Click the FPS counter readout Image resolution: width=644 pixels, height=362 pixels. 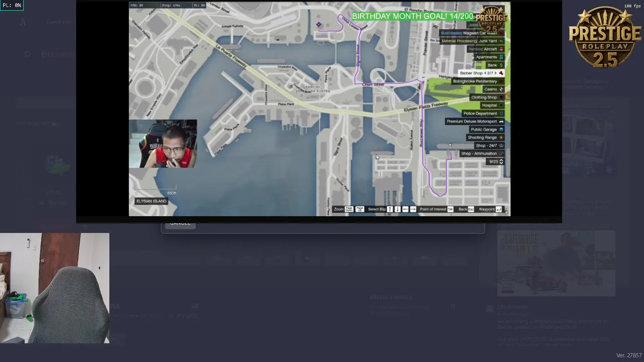tap(136, 5)
